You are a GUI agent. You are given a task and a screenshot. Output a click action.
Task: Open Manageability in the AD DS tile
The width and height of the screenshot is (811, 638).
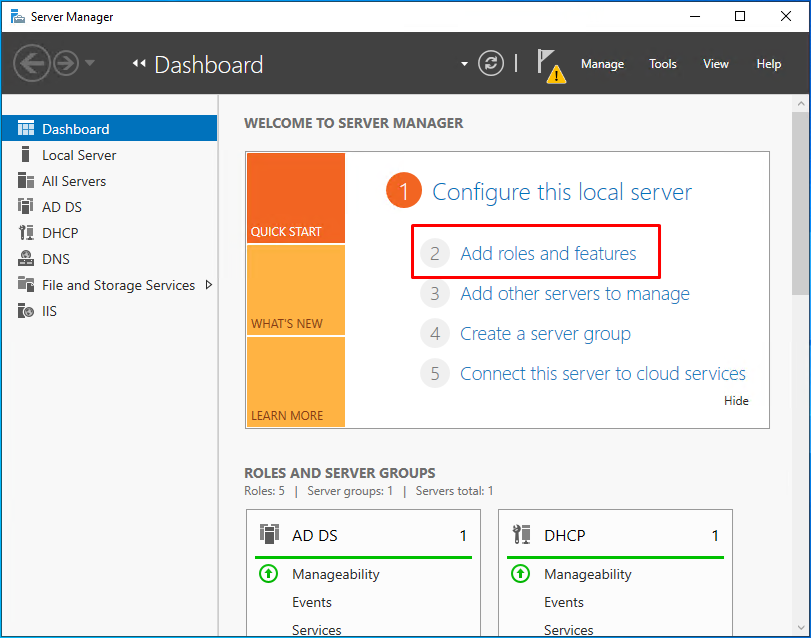click(336, 574)
